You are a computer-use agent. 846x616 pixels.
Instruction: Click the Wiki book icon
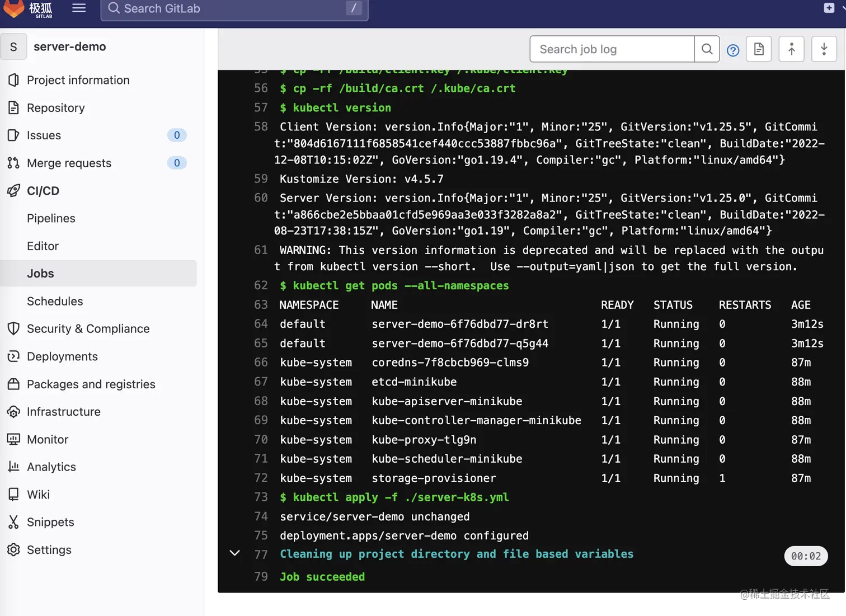(x=13, y=495)
